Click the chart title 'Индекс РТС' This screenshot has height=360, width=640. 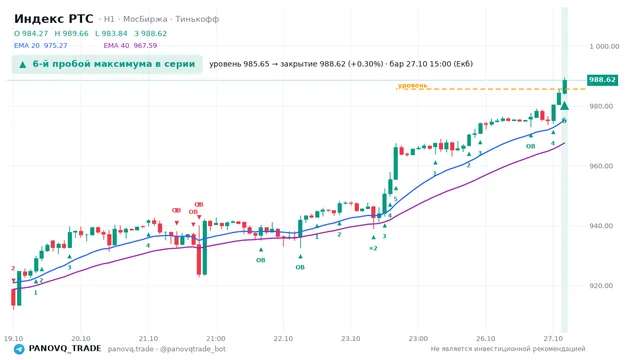pyautogui.click(x=53, y=19)
